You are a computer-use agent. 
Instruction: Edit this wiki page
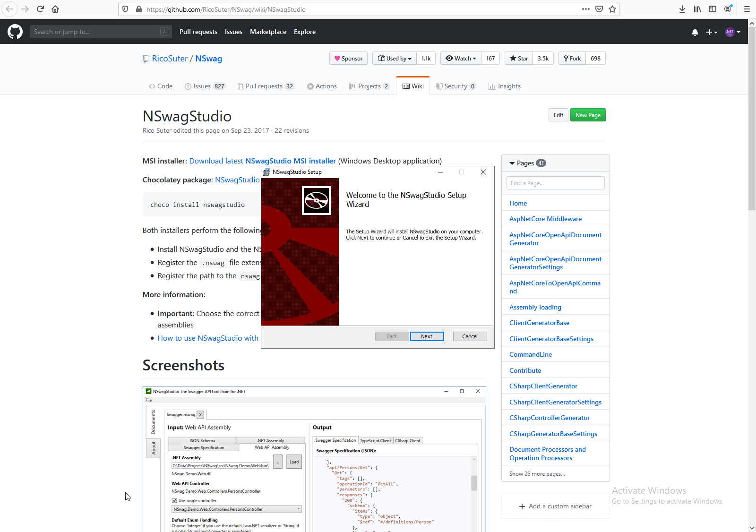click(x=558, y=115)
